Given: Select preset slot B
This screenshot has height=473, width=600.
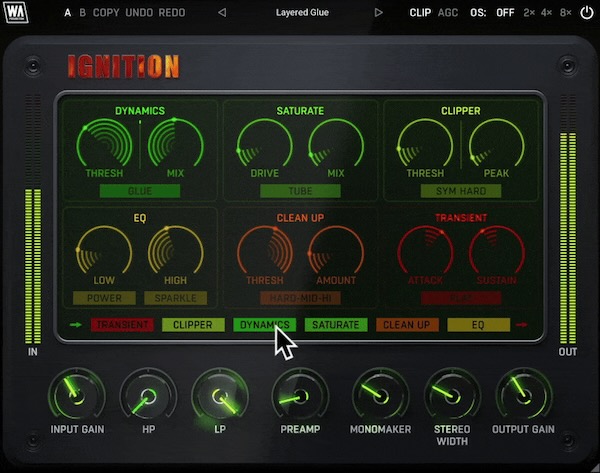Looking at the screenshot, I should (83, 13).
